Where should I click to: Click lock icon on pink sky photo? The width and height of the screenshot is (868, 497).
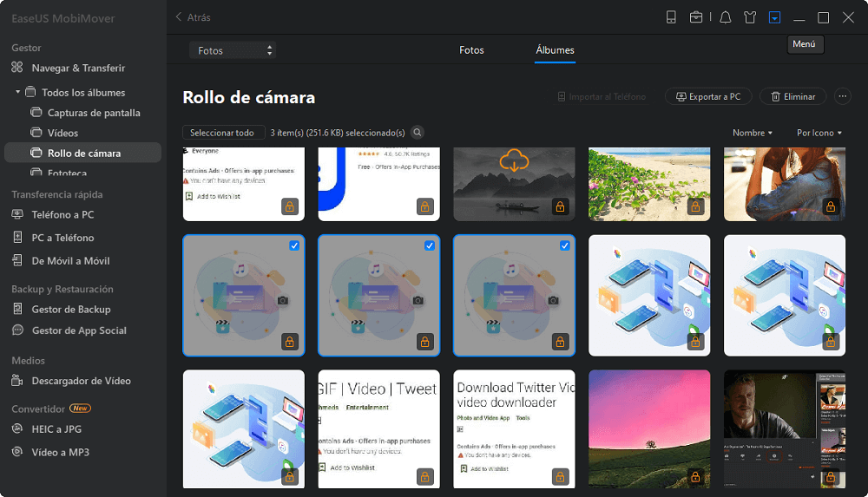point(695,476)
